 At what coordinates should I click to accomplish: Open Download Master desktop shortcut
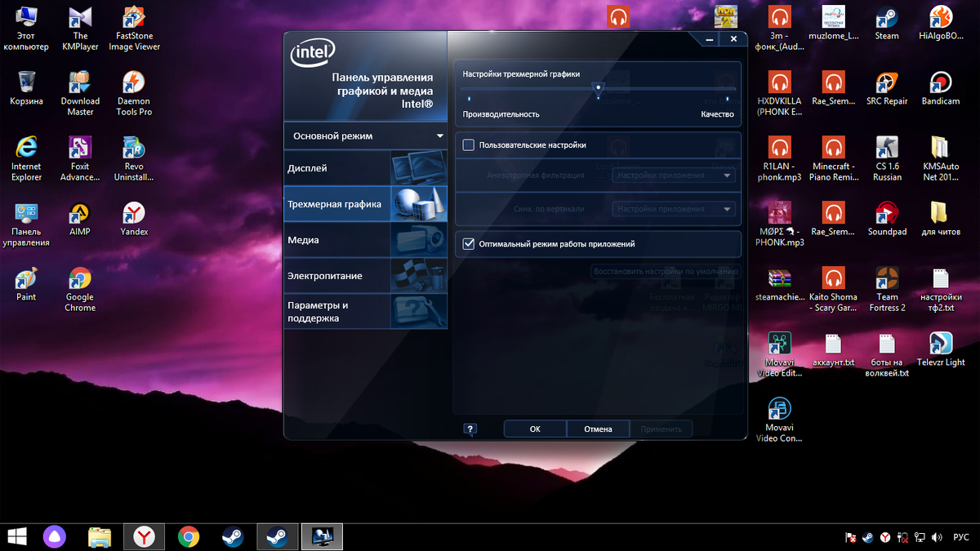click(80, 93)
